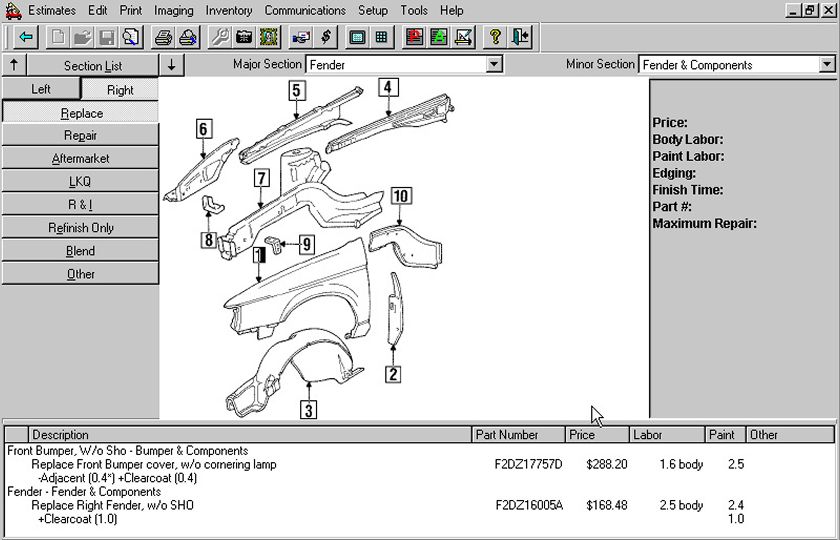This screenshot has height=540, width=840.
Task: Select the Replace Front Bumper cover line
Action: 154,464
